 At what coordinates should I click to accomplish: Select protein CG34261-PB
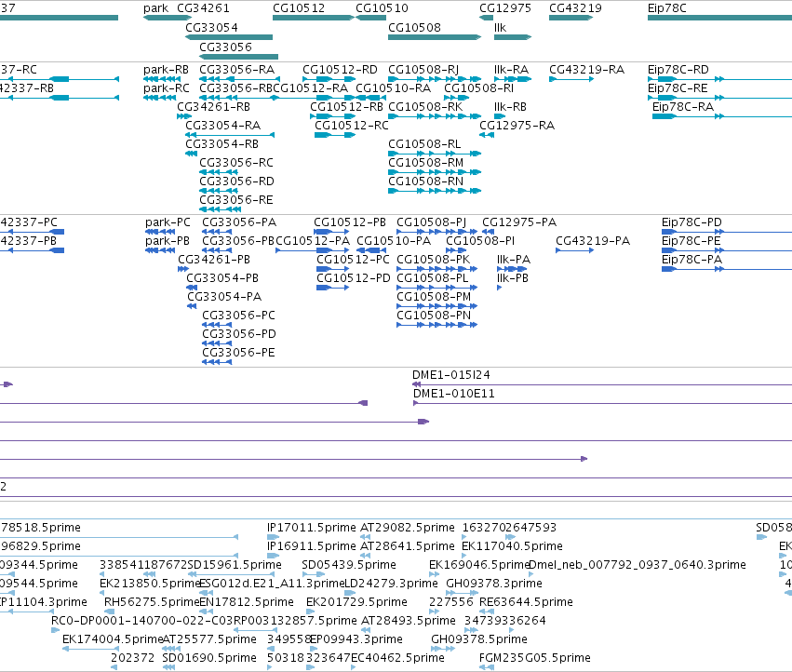214,260
